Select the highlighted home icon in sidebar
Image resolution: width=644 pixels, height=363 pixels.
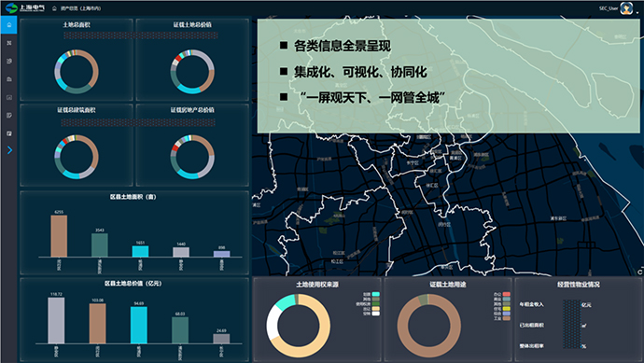9,25
